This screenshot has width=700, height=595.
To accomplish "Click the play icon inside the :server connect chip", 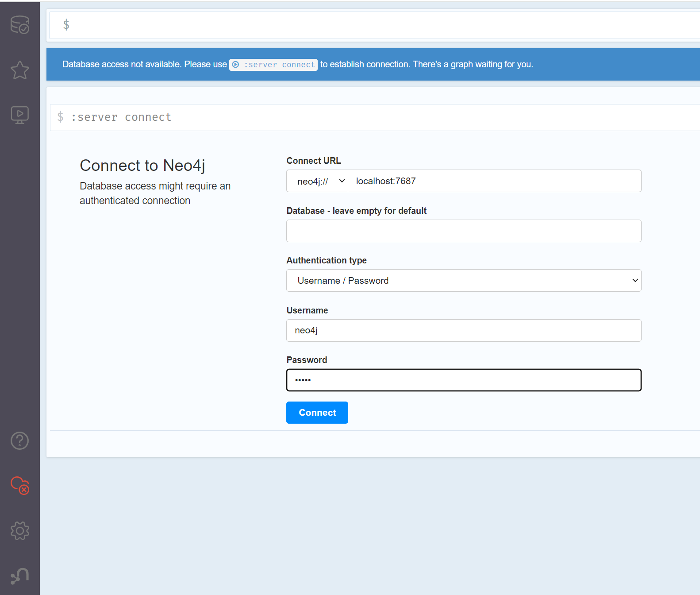I will [236, 65].
